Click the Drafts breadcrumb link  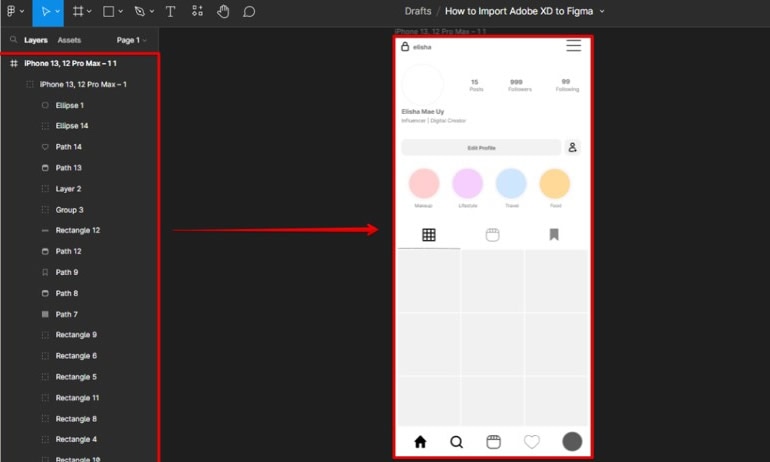(418, 11)
